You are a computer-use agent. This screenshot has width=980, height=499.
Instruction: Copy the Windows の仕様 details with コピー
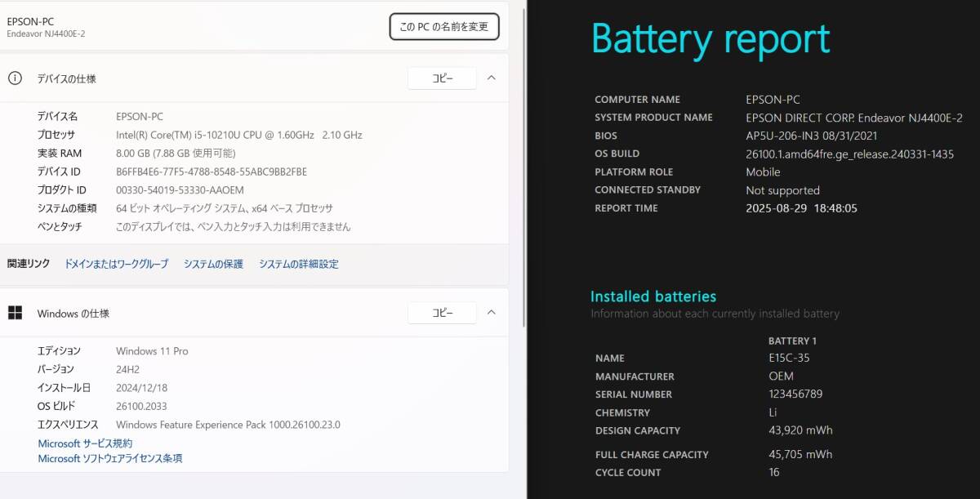point(442,313)
